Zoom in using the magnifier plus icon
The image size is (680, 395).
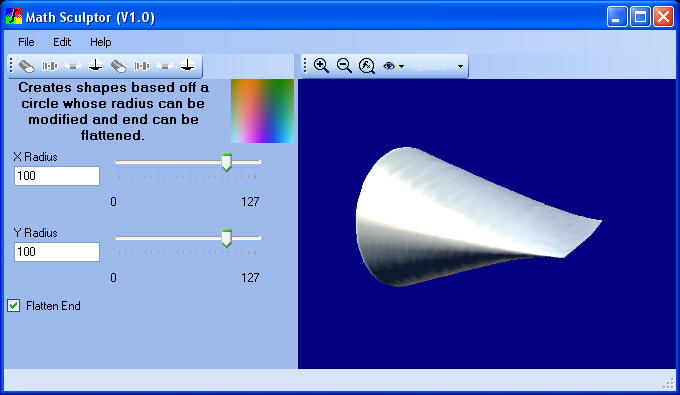[321, 66]
